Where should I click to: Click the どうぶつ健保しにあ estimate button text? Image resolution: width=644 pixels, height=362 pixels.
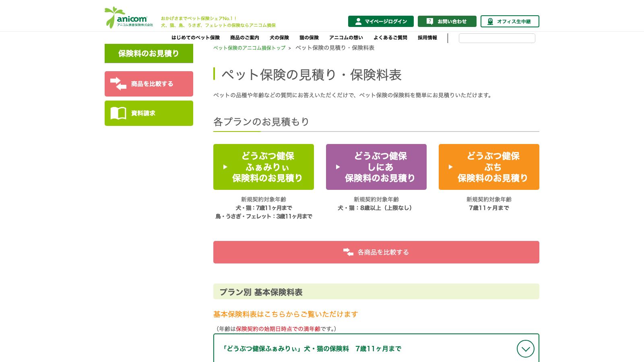coord(380,167)
